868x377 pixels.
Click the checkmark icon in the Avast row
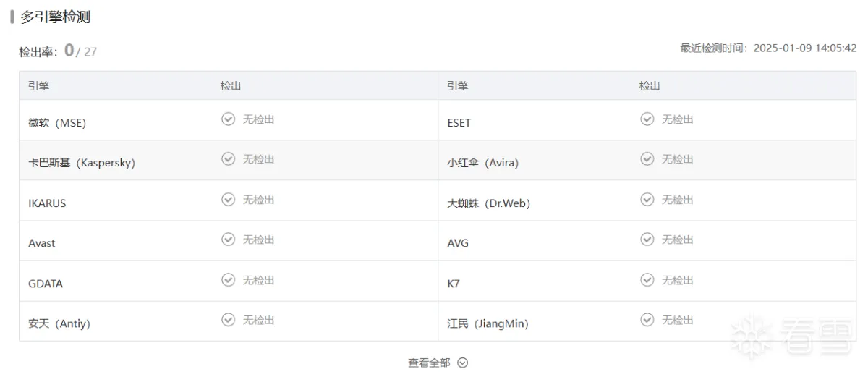tap(228, 240)
